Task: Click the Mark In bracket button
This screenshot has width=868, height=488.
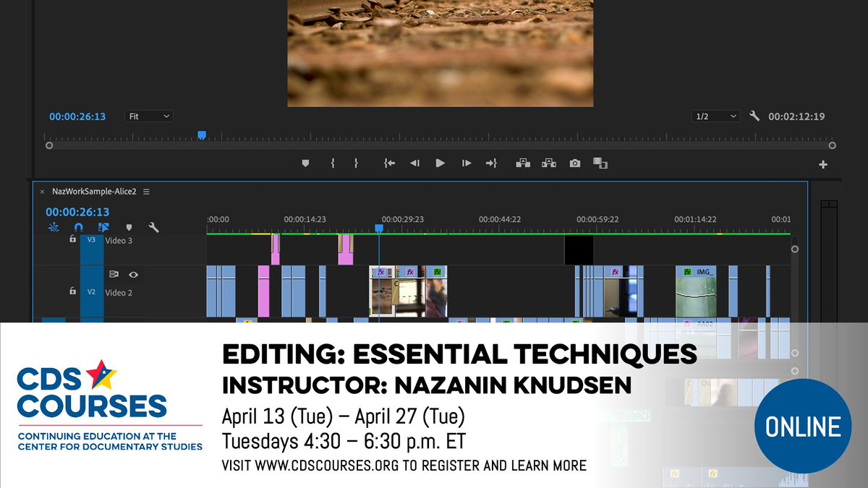Action: tap(332, 163)
